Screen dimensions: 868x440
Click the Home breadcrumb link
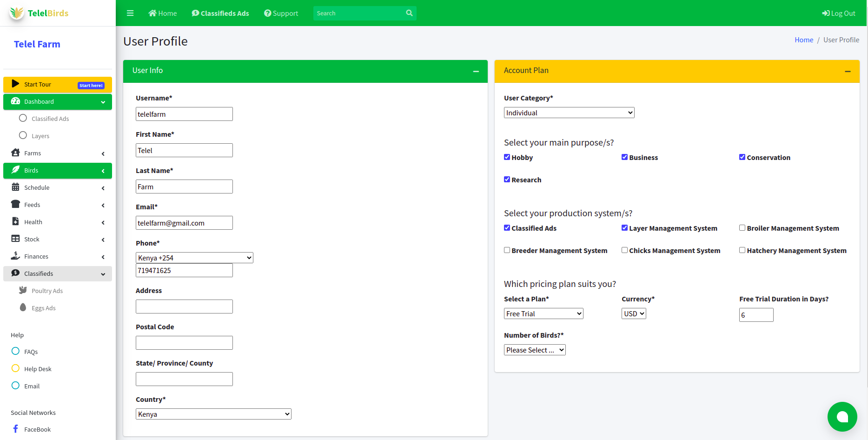pos(804,40)
